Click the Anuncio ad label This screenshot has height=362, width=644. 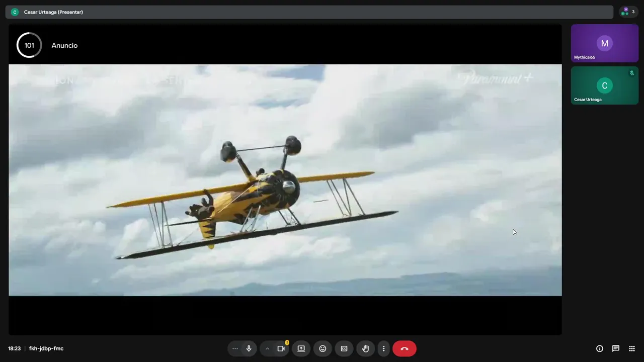[x=64, y=45]
